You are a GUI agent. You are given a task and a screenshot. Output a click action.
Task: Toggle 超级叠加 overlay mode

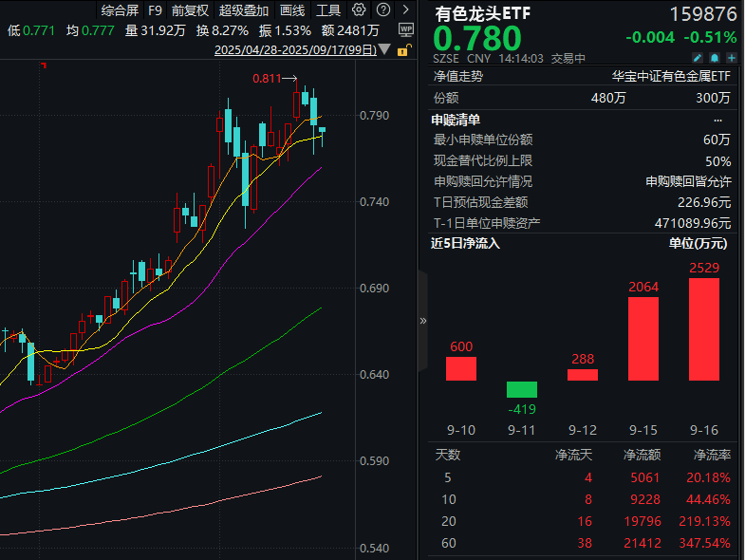coord(244,10)
